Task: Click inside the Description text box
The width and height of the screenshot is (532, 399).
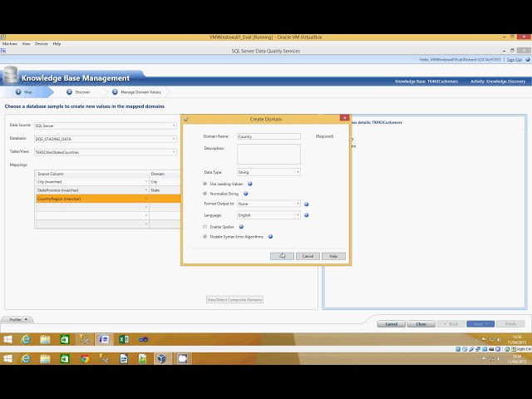Action: point(268,154)
